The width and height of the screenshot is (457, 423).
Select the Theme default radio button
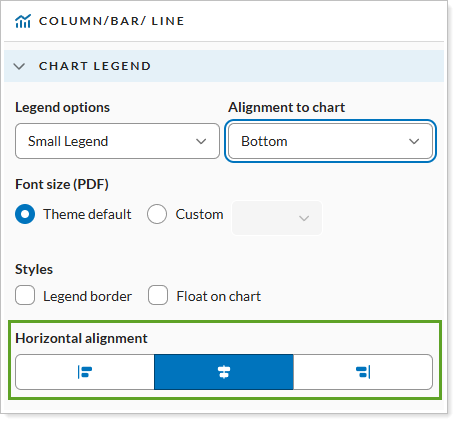(x=25, y=214)
